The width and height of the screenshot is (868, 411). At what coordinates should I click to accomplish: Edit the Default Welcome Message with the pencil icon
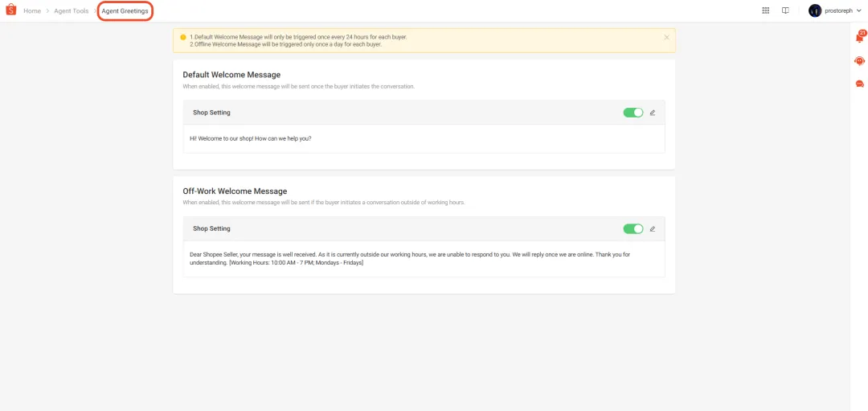tap(652, 113)
